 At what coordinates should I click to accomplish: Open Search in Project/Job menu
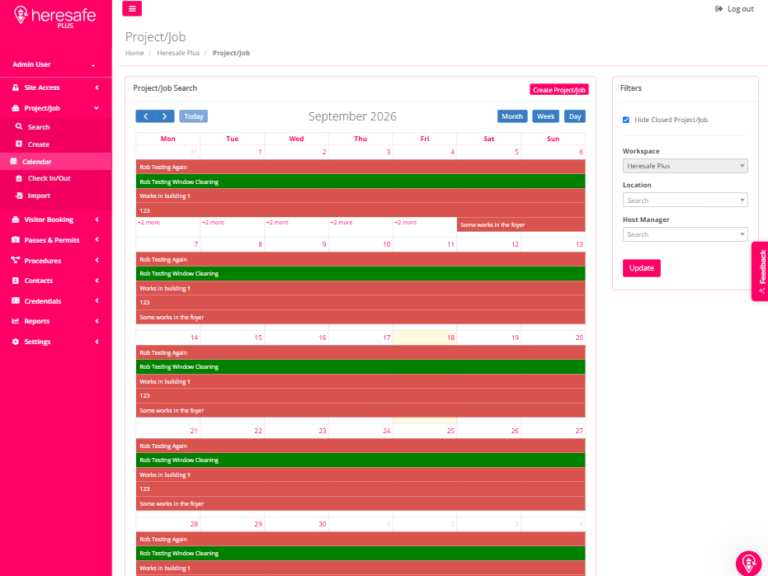coord(39,127)
